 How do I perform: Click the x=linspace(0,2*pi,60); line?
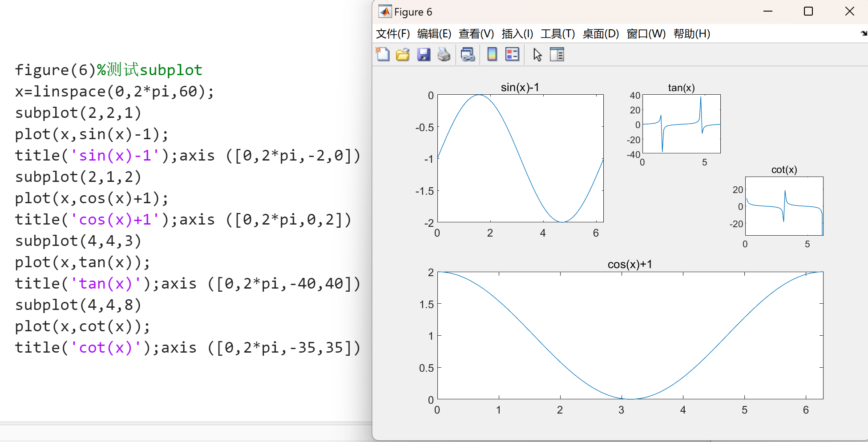click(115, 92)
